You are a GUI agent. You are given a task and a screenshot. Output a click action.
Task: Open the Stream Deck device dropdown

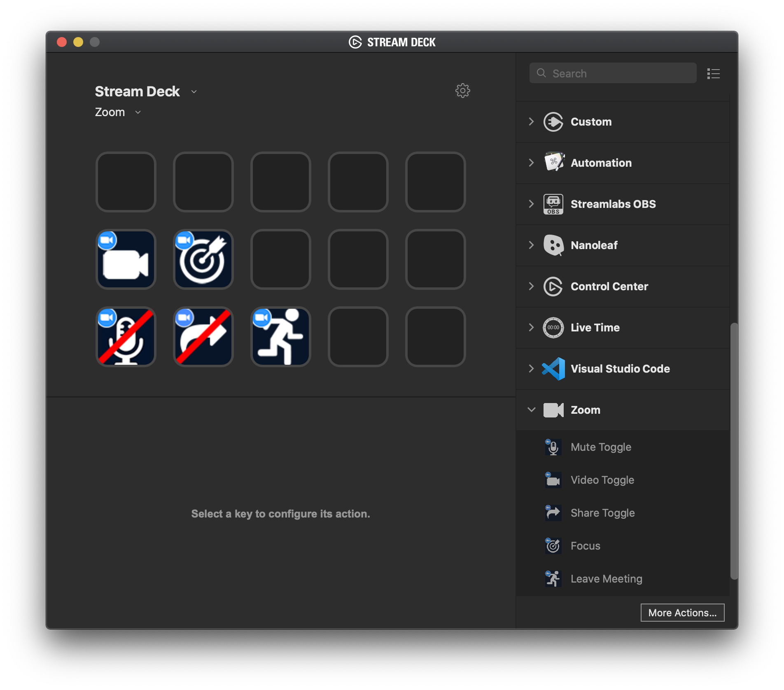(194, 92)
